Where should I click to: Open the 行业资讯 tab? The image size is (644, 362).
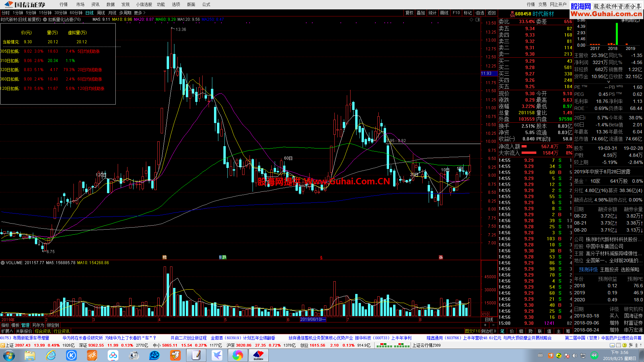62,331
